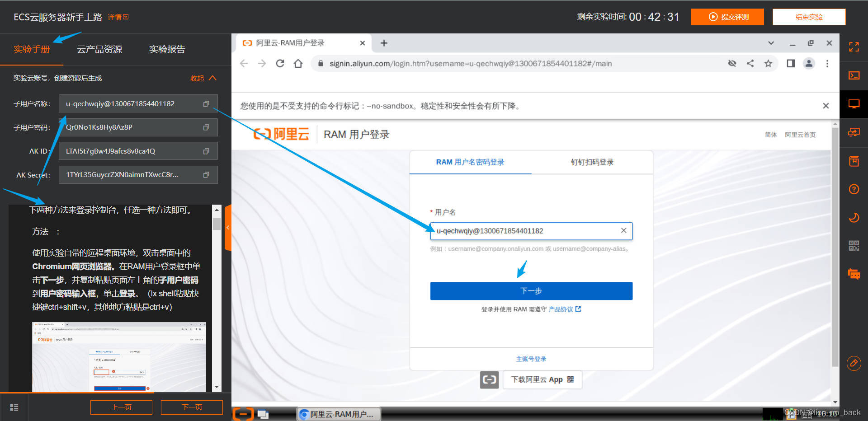Copy the AK Secret value
The image size is (868, 421).
[x=206, y=175]
